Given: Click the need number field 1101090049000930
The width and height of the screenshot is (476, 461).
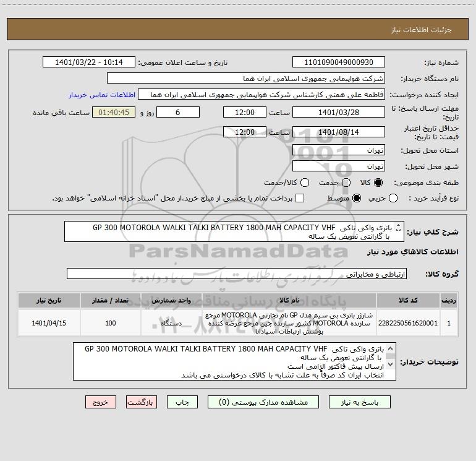Looking at the screenshot, I should (x=339, y=62).
